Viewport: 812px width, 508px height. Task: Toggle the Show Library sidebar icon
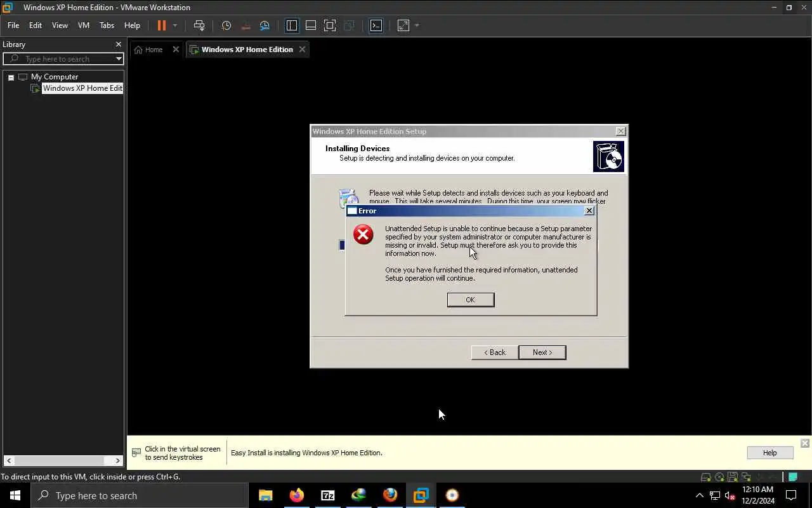292,25
